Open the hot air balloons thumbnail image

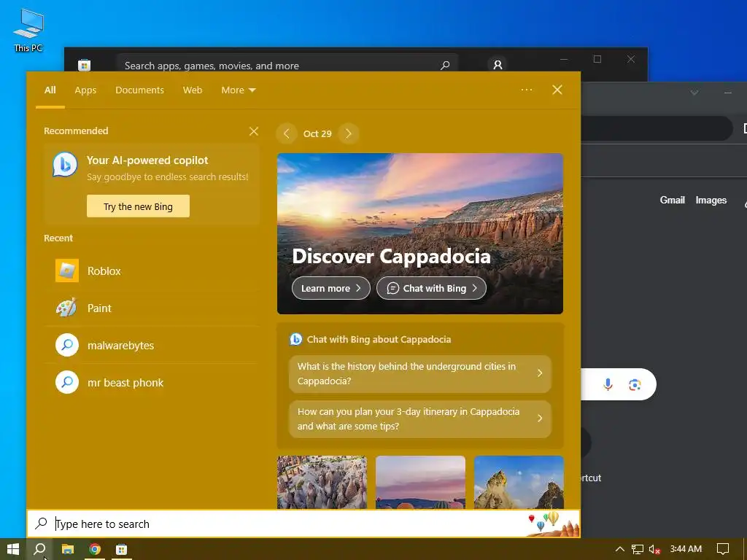[420, 483]
